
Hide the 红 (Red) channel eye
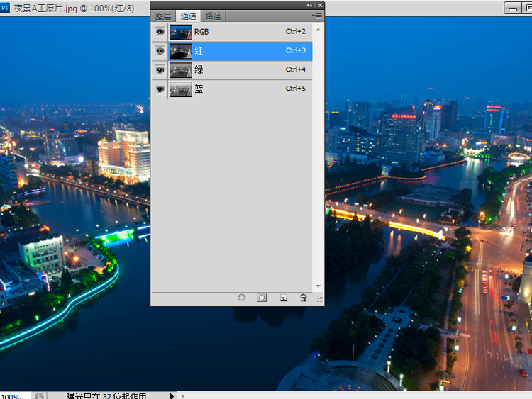point(160,51)
